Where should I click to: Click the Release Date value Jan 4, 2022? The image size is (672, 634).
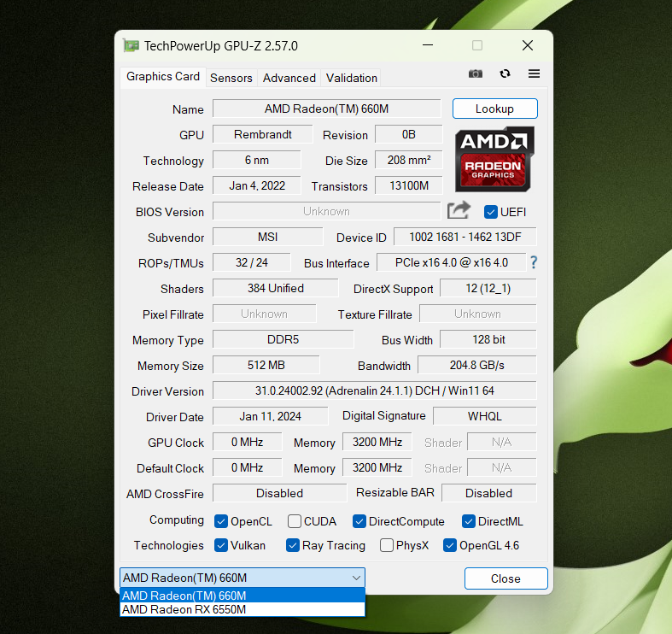click(x=257, y=185)
